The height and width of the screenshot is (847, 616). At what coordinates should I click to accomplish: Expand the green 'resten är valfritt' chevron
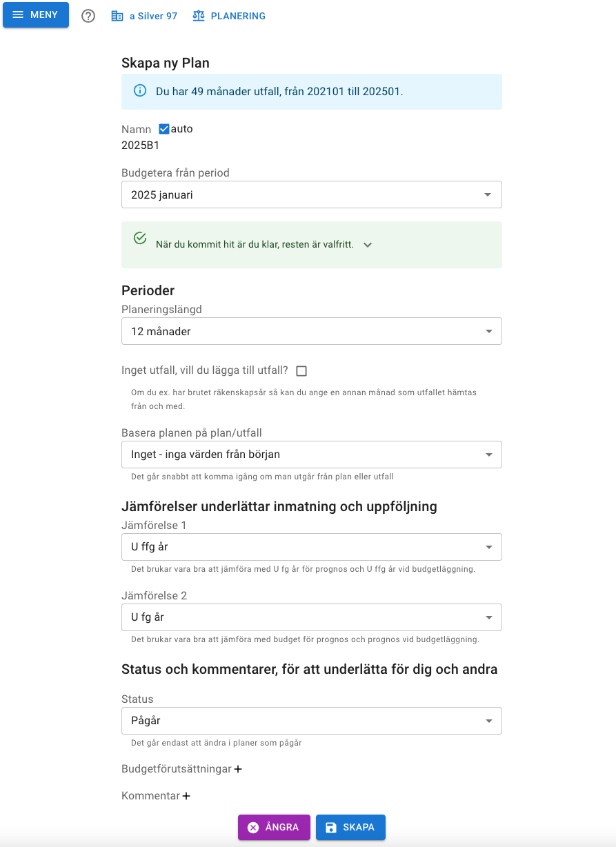click(x=368, y=245)
